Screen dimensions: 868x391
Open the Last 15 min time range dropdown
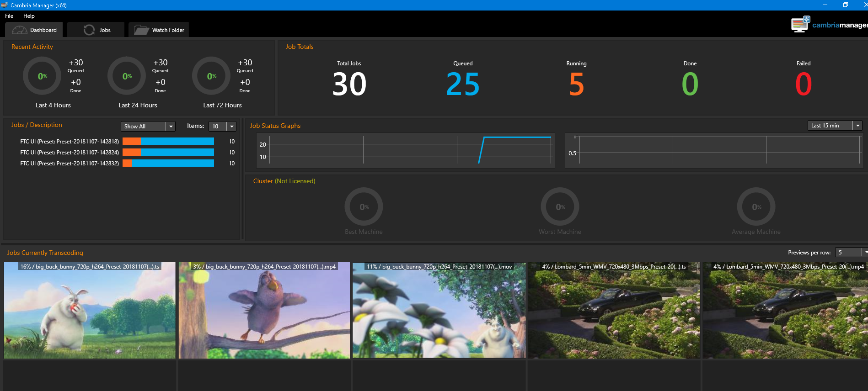[857, 126]
